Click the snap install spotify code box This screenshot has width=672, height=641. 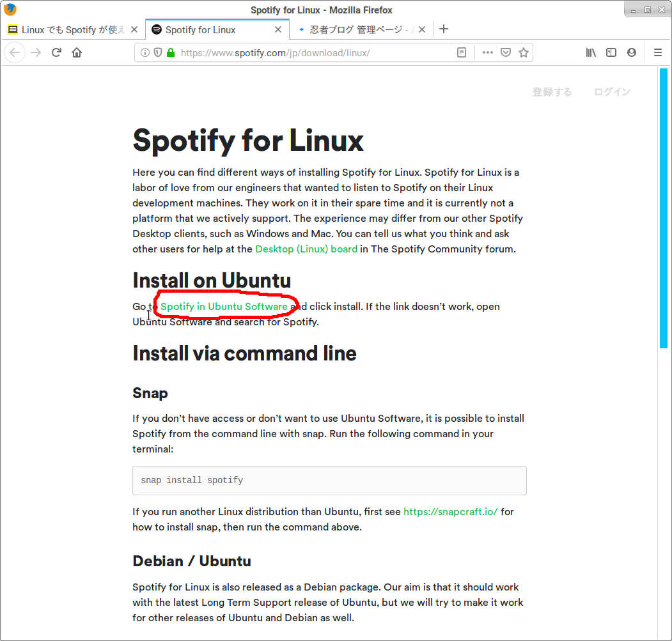(329, 481)
